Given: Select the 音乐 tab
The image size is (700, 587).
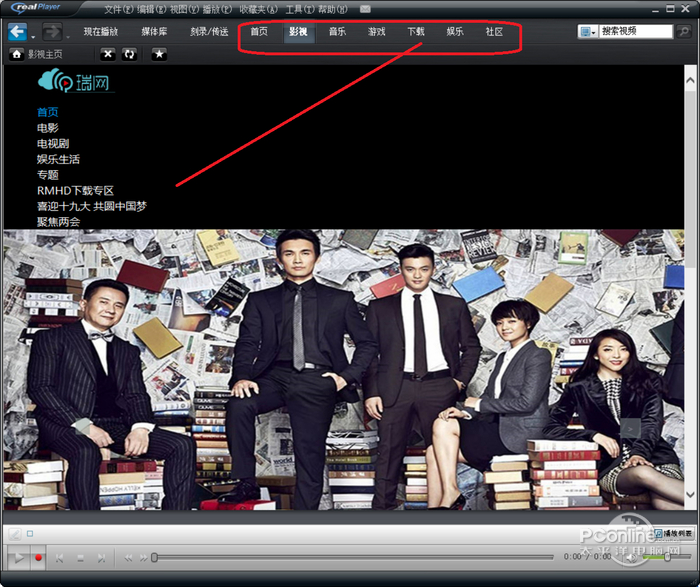Looking at the screenshot, I should 338,32.
